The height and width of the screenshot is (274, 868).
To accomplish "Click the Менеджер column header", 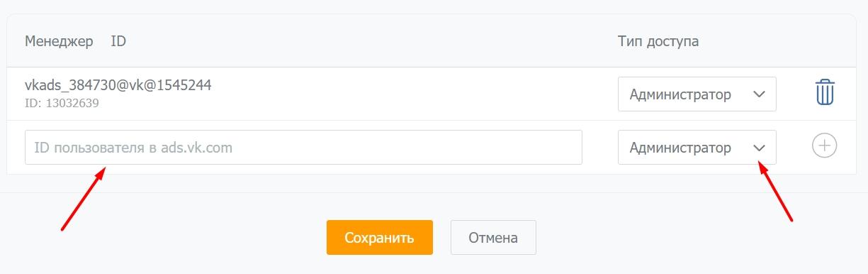I will pyautogui.click(x=59, y=41).
